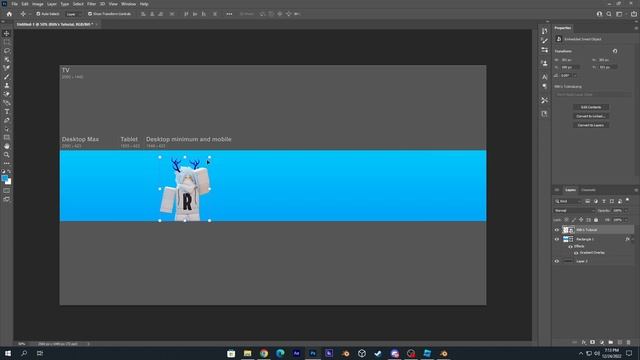640x360 pixels.
Task: Select the Zoom tool in the toolbox
Action: tap(7, 155)
